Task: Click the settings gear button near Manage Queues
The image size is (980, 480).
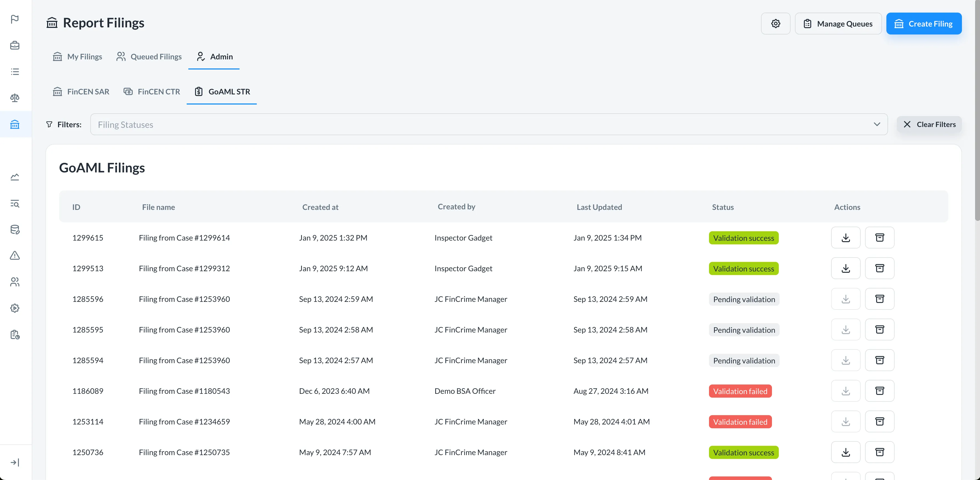Action: 775,24
